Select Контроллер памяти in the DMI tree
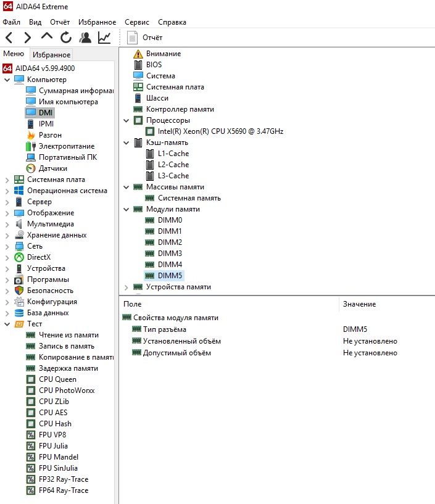Image resolution: width=435 pixels, height=504 pixels. click(x=180, y=109)
